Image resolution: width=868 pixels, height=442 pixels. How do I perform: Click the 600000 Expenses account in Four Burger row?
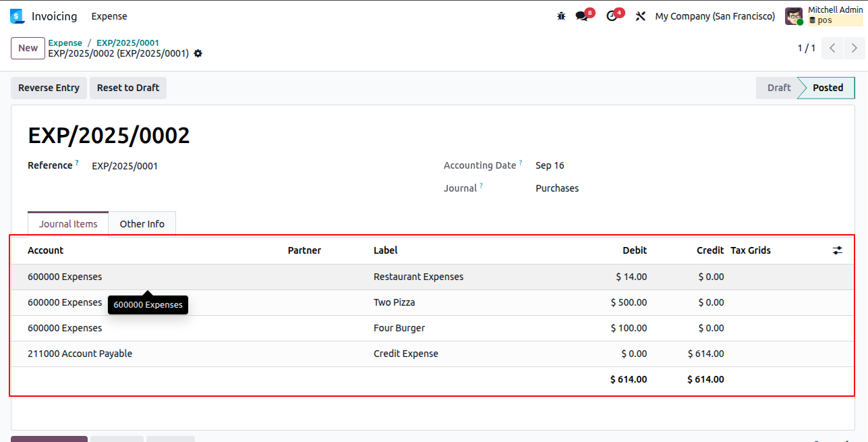65,328
